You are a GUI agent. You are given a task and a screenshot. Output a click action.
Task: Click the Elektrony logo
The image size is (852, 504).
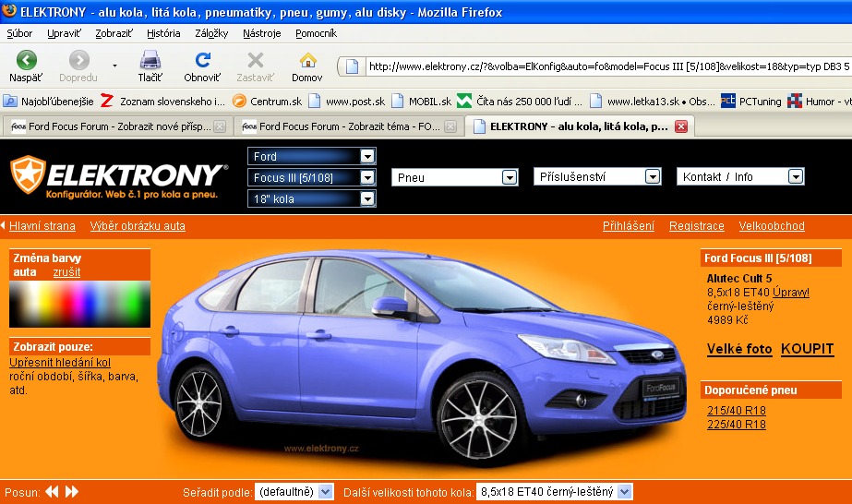[x=117, y=177]
